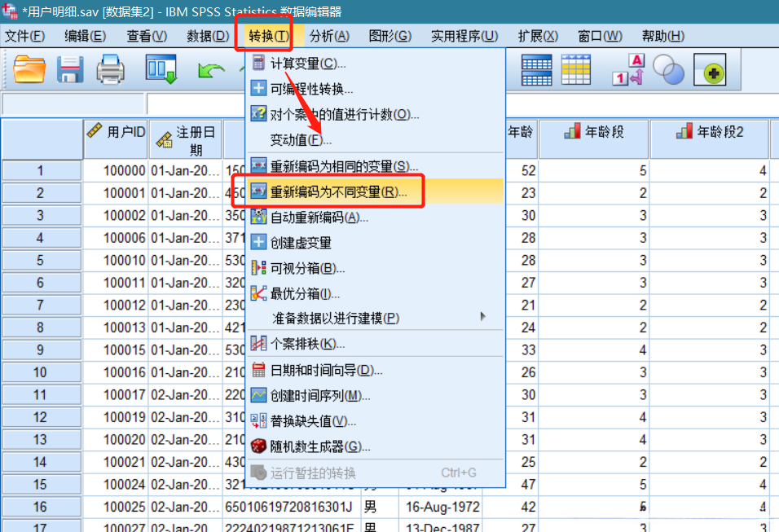Select row header number 1
The image size is (779, 532).
point(42,170)
